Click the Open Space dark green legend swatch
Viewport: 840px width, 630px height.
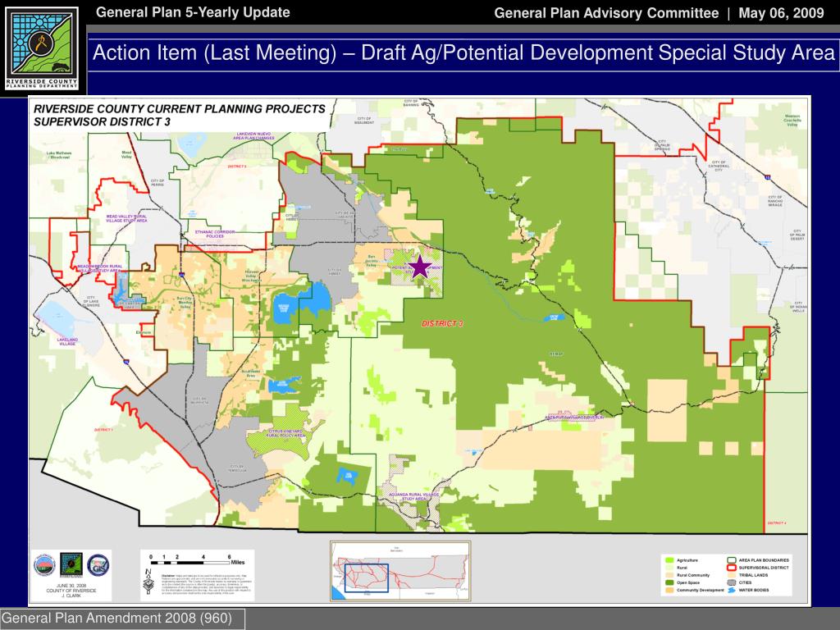(669, 582)
